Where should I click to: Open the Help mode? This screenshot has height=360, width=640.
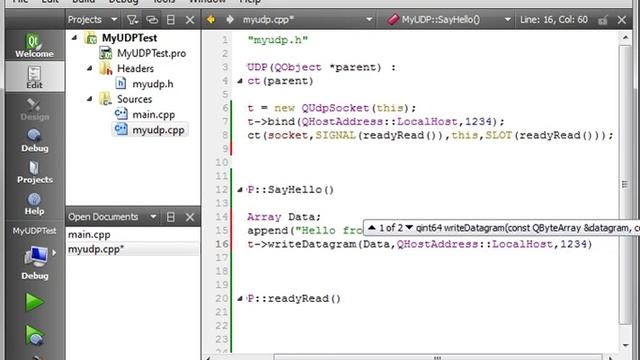click(x=34, y=203)
